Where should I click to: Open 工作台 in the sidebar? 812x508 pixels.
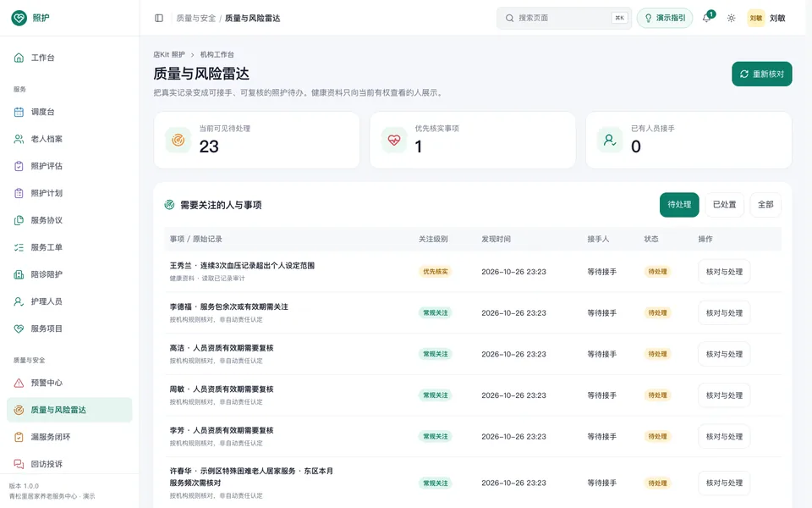pyautogui.click(x=69, y=58)
